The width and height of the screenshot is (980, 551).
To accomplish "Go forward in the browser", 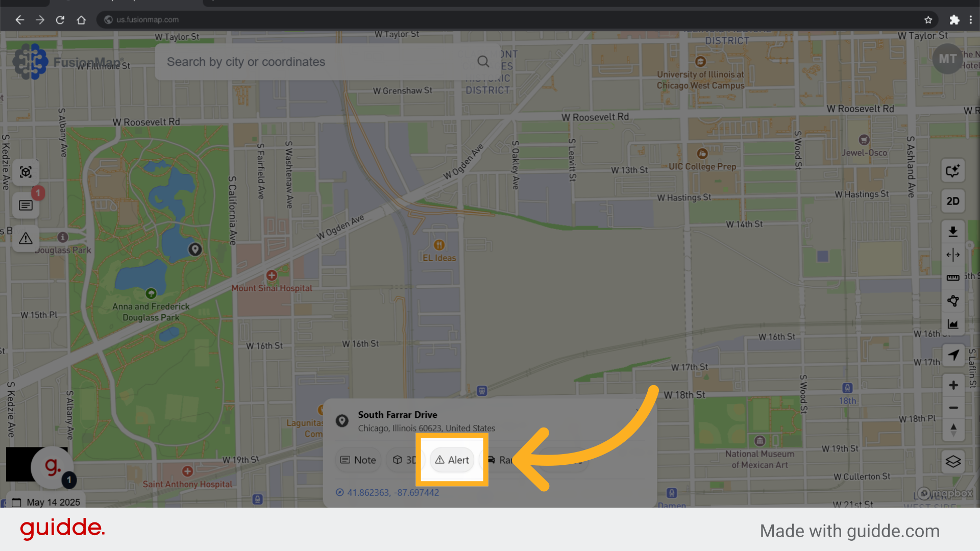I will (40, 20).
